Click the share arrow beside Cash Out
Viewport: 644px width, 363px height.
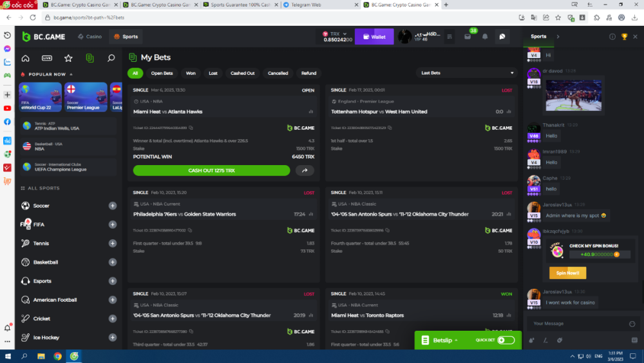pyautogui.click(x=305, y=171)
